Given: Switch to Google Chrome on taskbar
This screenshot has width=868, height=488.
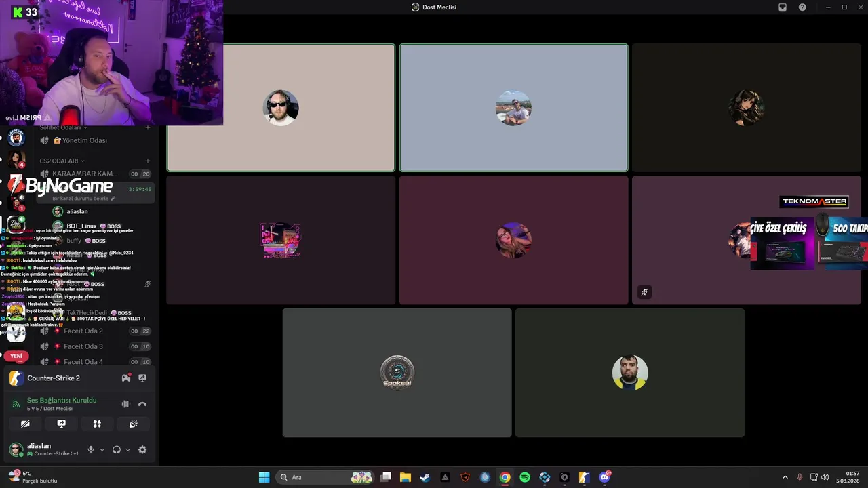Looking at the screenshot, I should point(505,477).
